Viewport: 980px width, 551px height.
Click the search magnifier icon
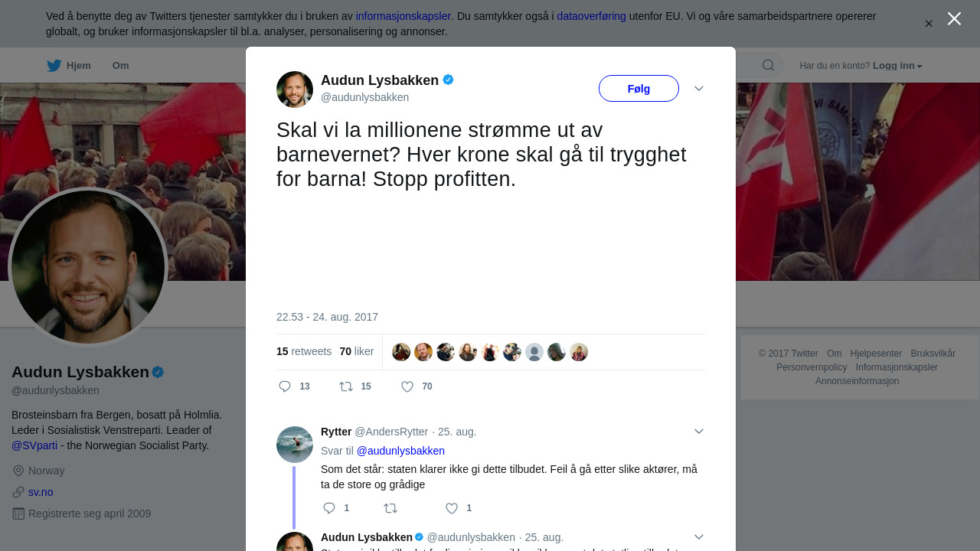coord(768,65)
